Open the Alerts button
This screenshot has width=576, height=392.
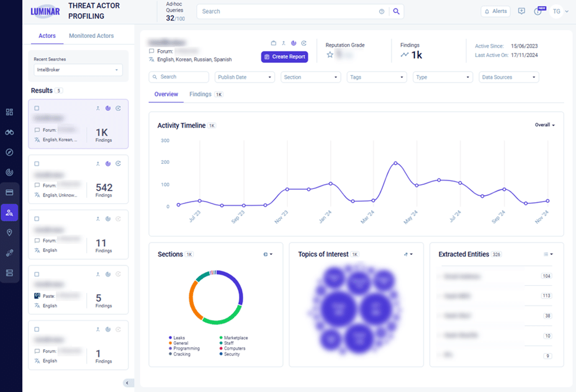[495, 11]
